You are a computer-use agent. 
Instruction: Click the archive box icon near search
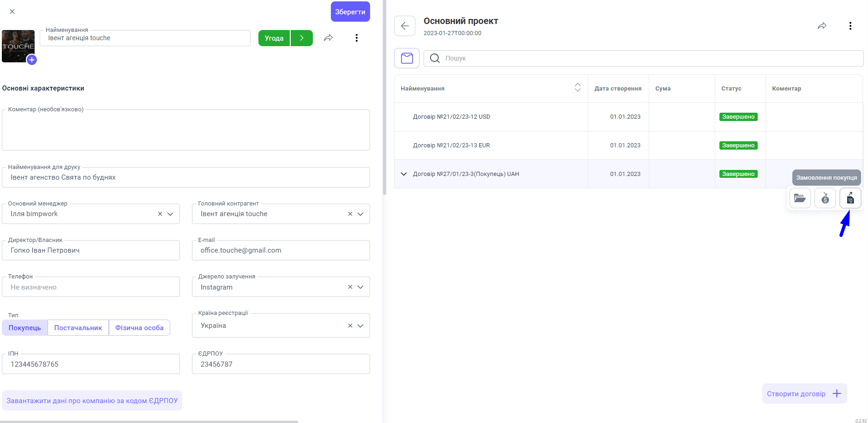pos(407,58)
